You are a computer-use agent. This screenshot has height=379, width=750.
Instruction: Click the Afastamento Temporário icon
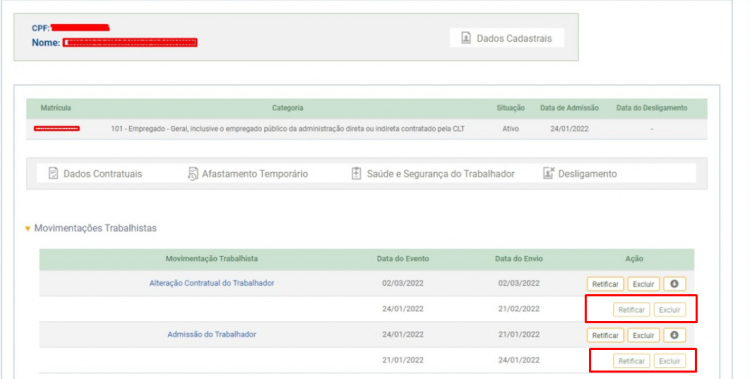coord(192,174)
